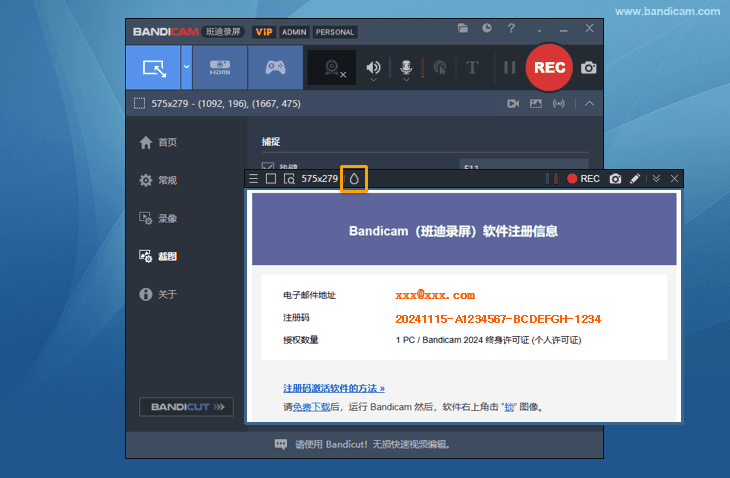
Task: Open the image list icon in status row
Action: [x=536, y=103]
